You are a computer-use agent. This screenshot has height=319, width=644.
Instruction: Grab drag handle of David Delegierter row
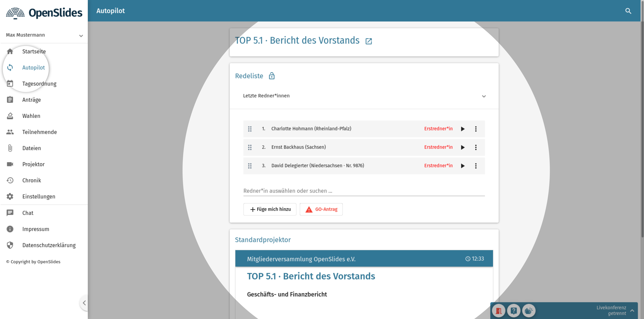click(x=250, y=166)
